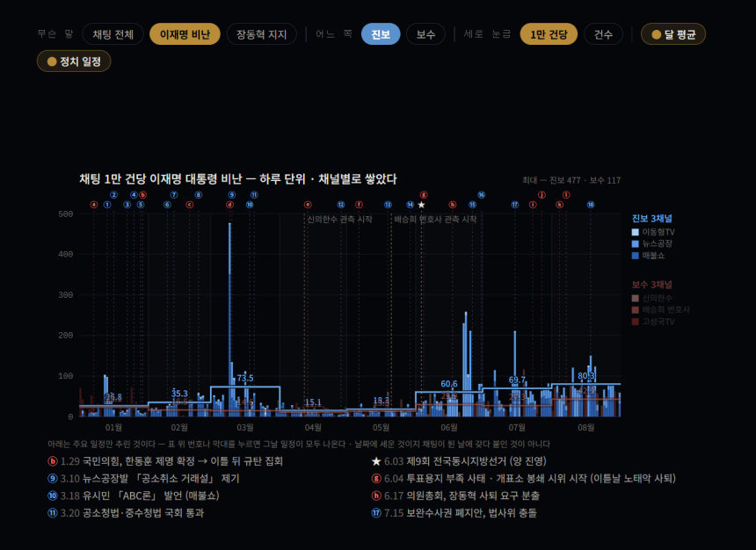Switch to the 보수 side

pyautogui.click(x=425, y=34)
